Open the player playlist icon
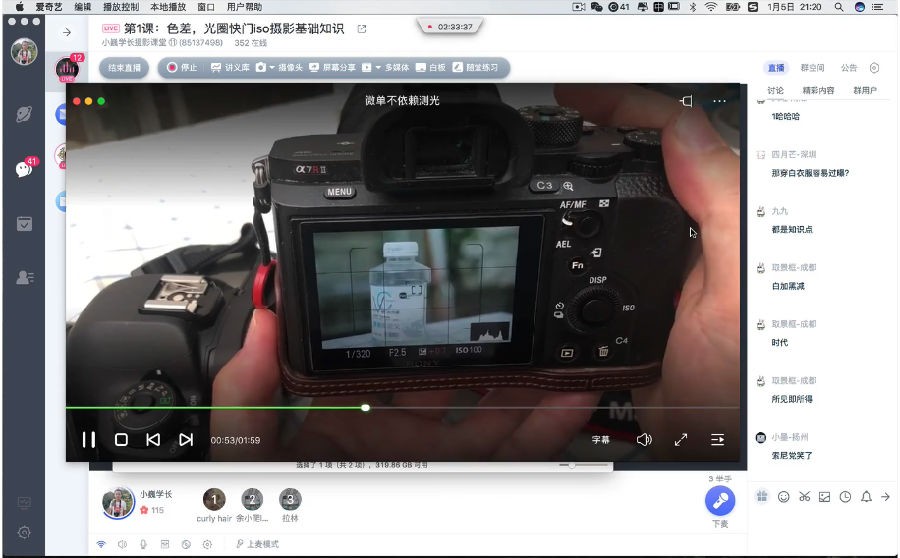 pyautogui.click(x=717, y=440)
